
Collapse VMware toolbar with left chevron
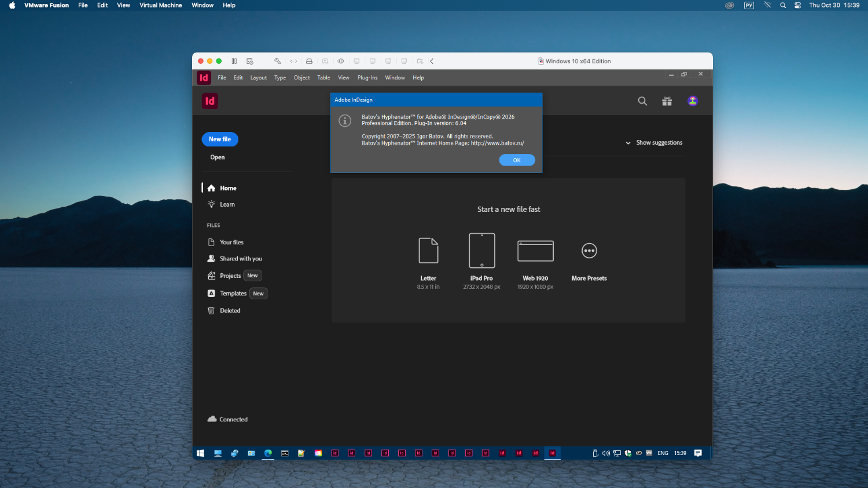point(432,61)
